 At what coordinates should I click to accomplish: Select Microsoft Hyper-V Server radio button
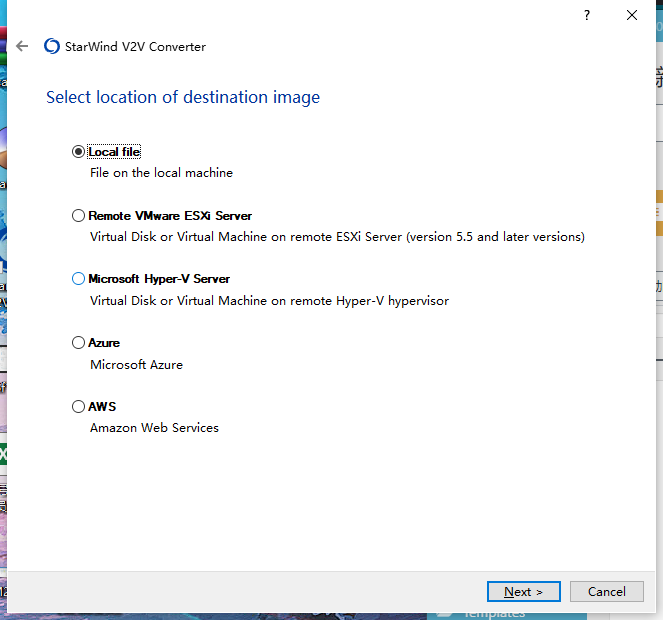coord(78,279)
